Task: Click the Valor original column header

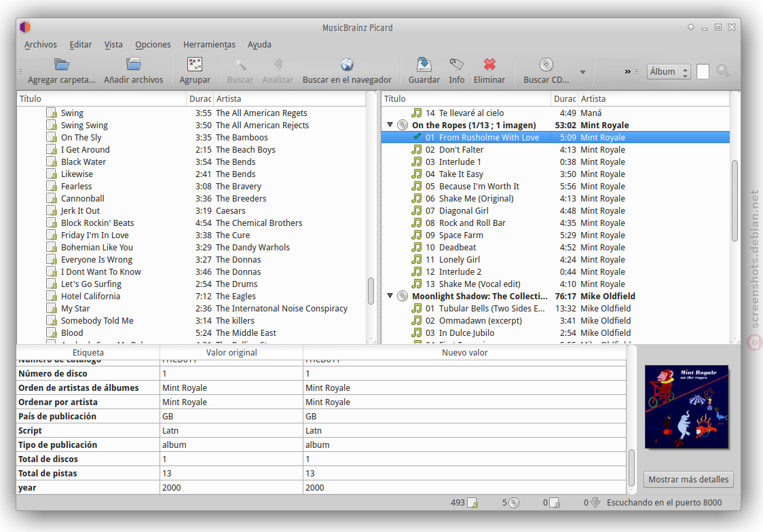Action: pyautogui.click(x=231, y=353)
